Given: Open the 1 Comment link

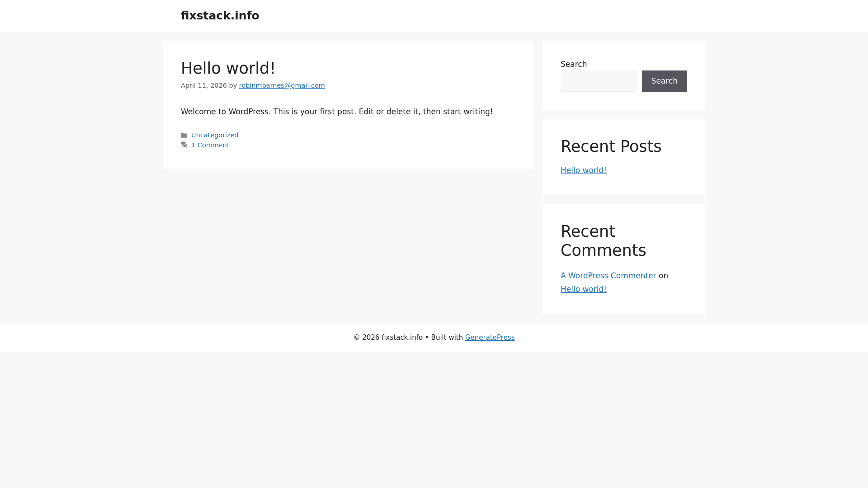Looking at the screenshot, I should pos(210,145).
